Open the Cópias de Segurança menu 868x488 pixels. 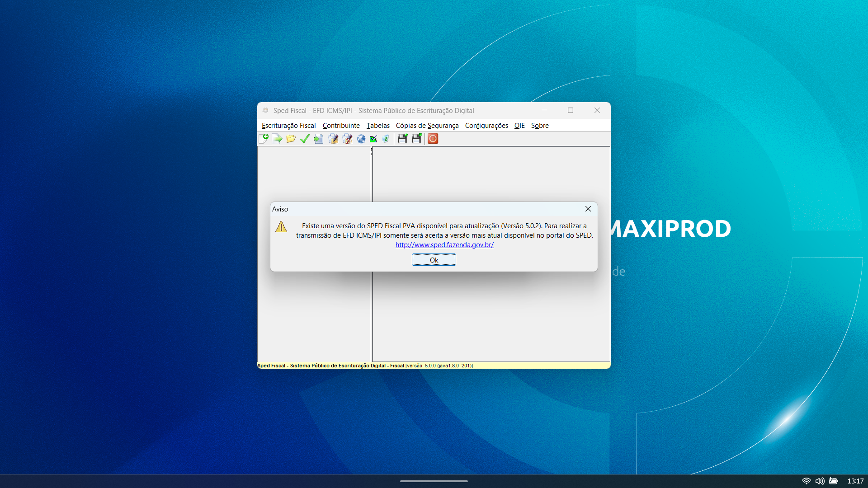tap(427, 126)
